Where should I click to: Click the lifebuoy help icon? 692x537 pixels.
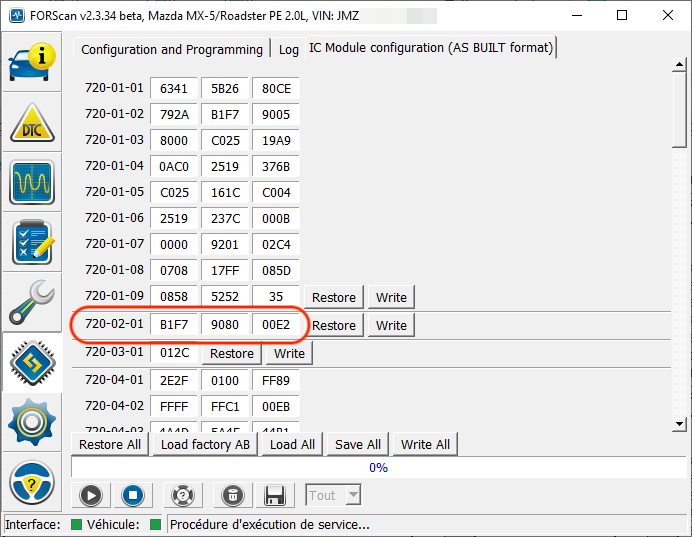[x=183, y=495]
